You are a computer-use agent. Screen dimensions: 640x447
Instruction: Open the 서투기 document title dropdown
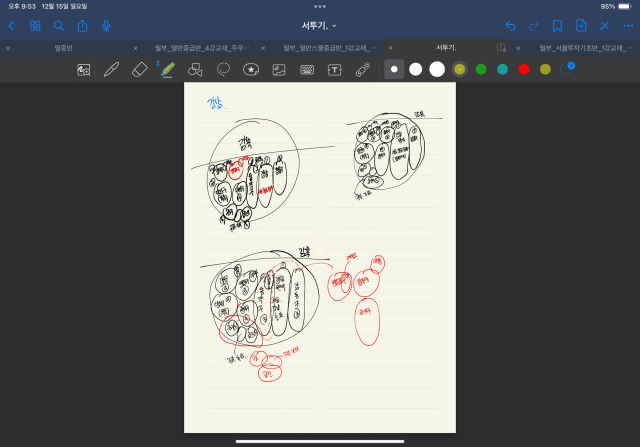pyautogui.click(x=319, y=26)
